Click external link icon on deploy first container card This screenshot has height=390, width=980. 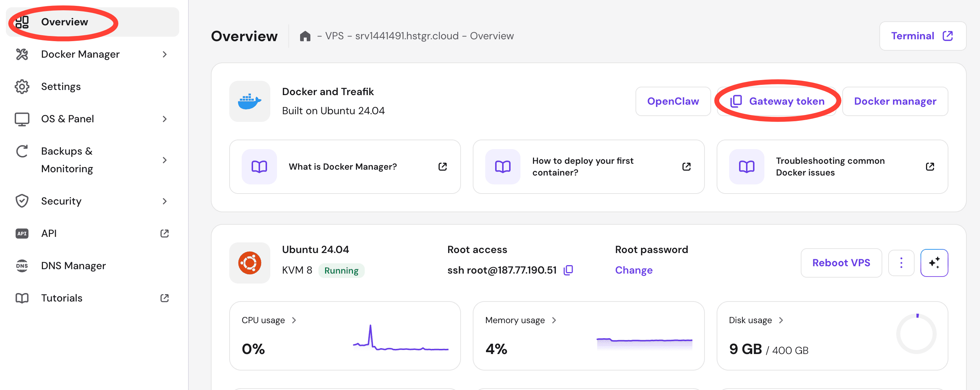pyautogui.click(x=686, y=167)
